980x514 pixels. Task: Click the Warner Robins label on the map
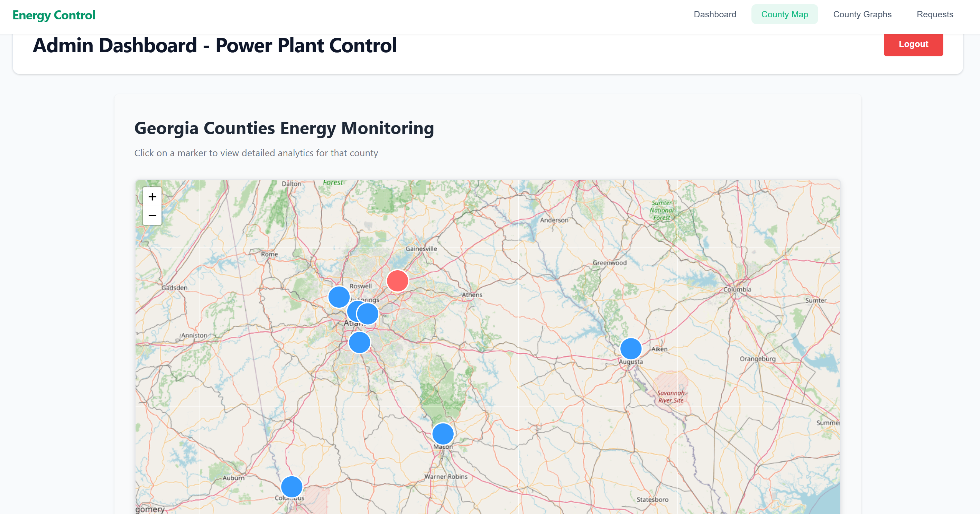click(x=446, y=477)
